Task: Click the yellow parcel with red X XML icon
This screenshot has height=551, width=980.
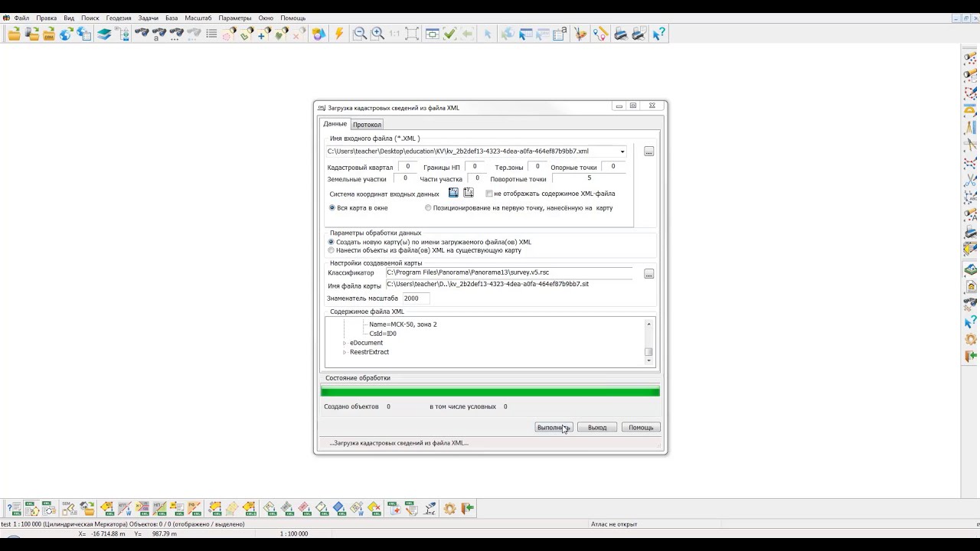Action: point(374,508)
